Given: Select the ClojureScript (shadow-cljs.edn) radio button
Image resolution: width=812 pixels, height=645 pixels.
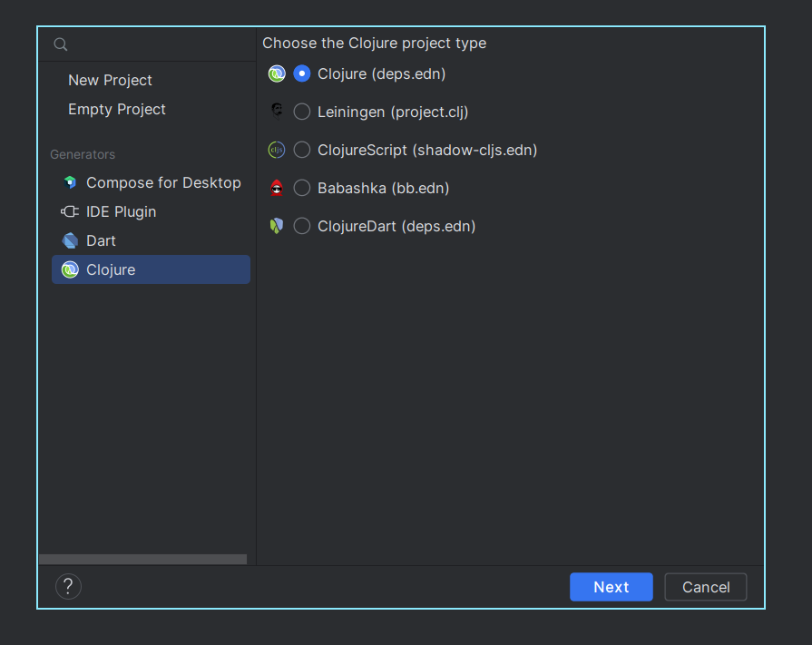Looking at the screenshot, I should click(x=302, y=150).
